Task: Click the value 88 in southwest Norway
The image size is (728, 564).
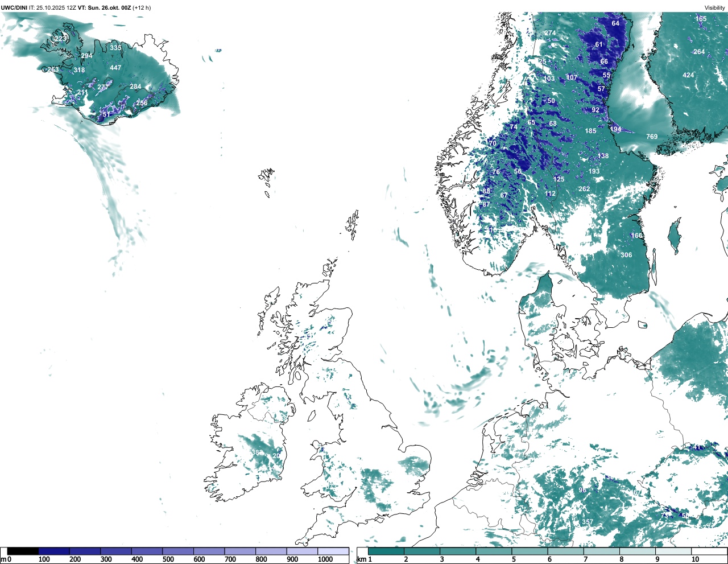Action: click(486, 191)
